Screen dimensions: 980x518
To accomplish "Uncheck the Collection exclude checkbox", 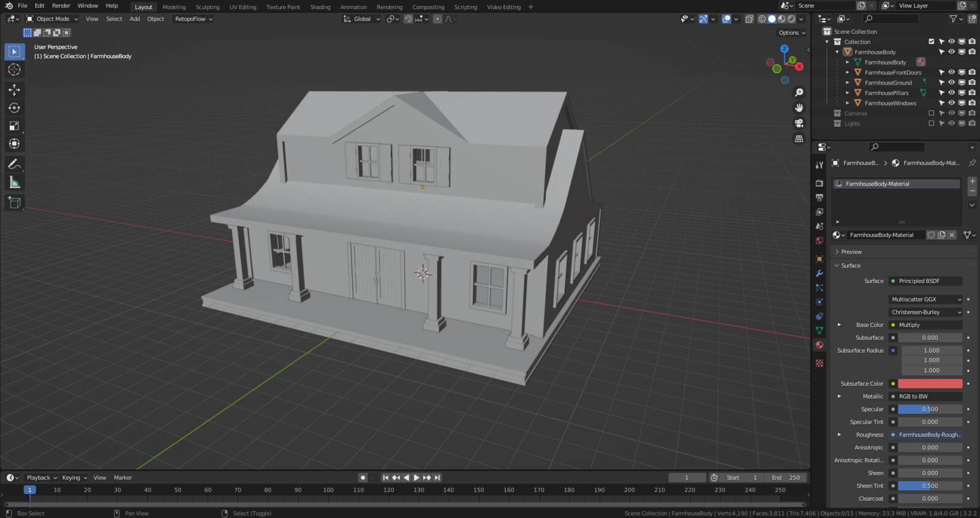I will [932, 42].
